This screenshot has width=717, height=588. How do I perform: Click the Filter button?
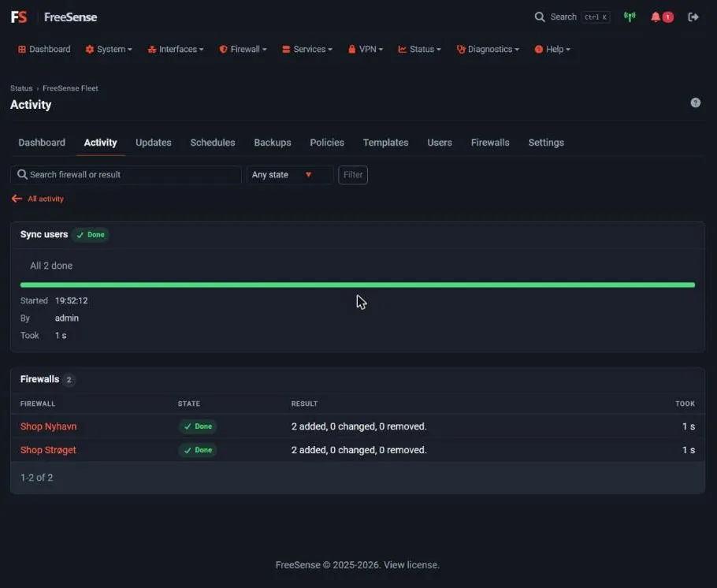coord(353,175)
